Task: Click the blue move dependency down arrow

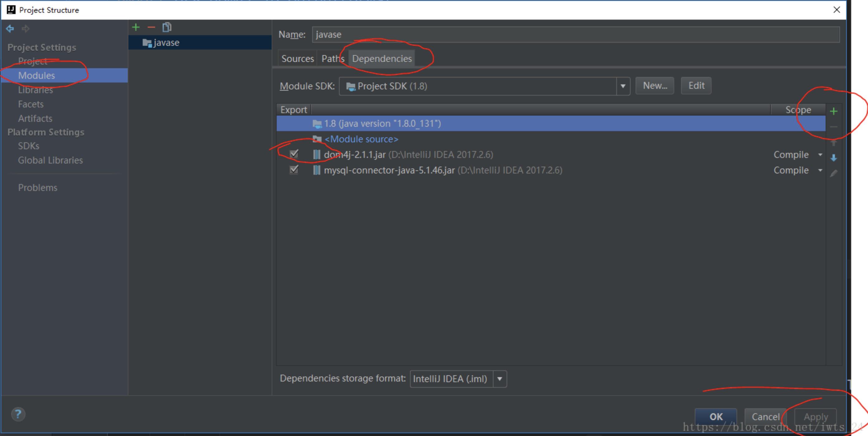Action: [x=833, y=158]
